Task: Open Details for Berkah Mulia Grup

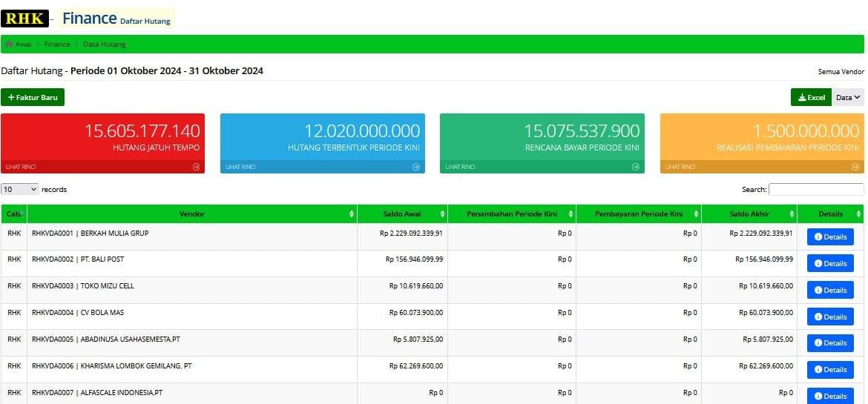Action: 830,237
